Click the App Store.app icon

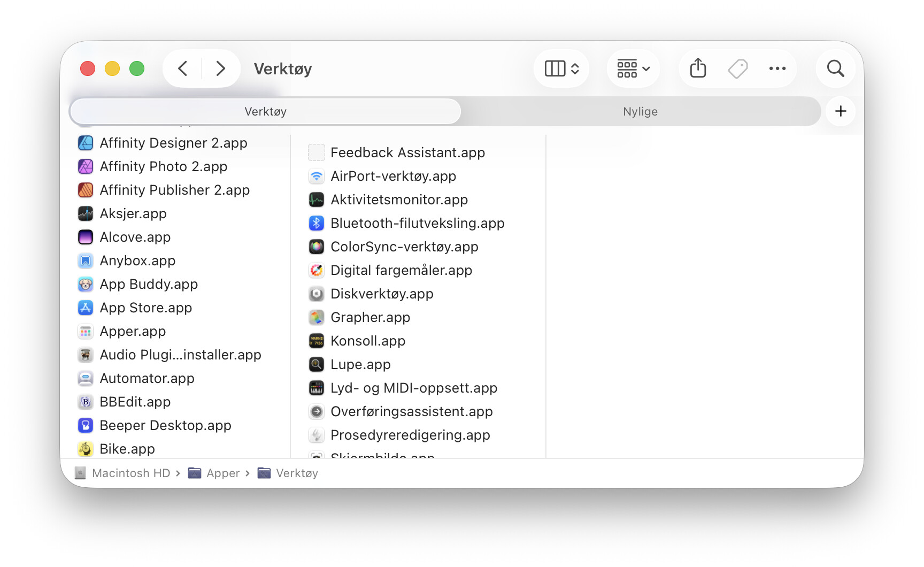click(86, 308)
